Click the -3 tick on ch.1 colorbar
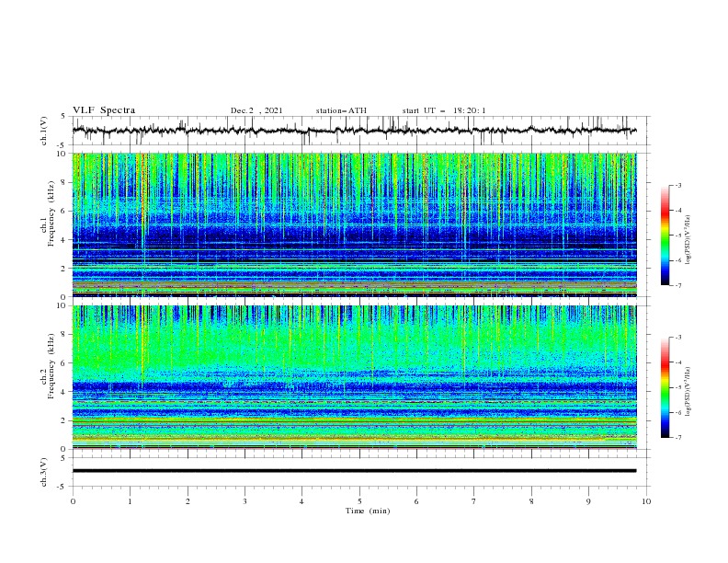The image size is (728, 563). tap(678, 186)
